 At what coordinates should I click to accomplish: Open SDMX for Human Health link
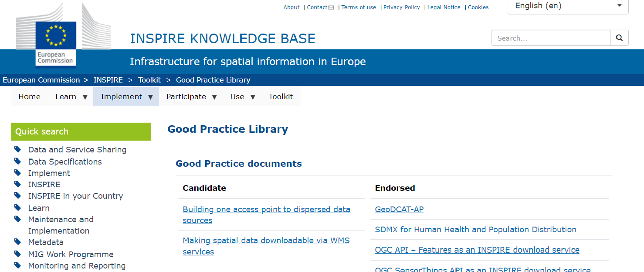click(x=475, y=230)
